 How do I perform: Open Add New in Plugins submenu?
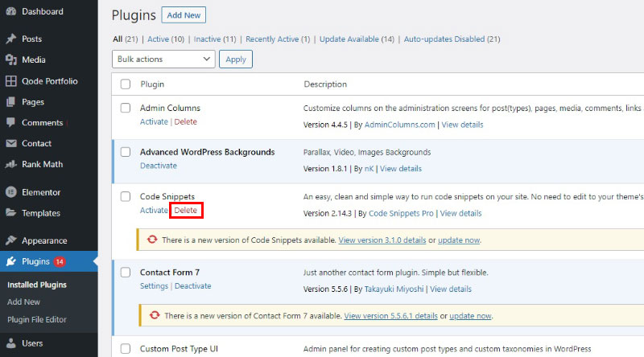(x=23, y=302)
